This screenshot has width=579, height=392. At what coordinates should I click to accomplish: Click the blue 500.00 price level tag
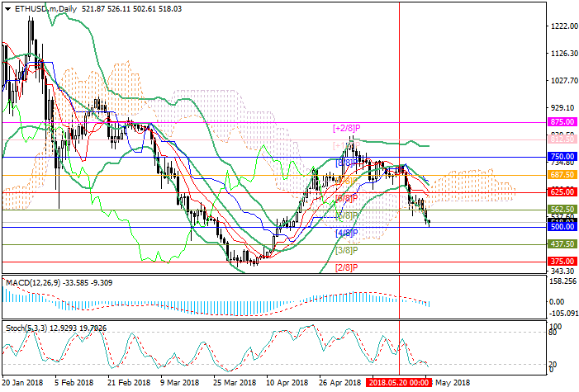pos(562,227)
